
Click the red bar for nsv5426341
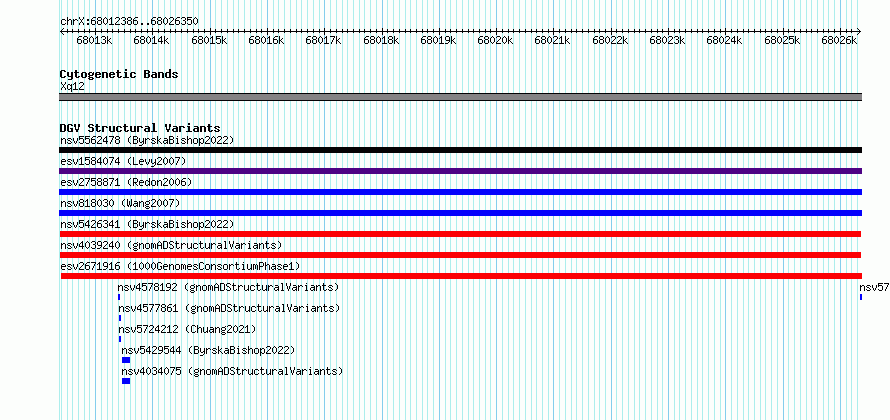pyautogui.click(x=460, y=234)
